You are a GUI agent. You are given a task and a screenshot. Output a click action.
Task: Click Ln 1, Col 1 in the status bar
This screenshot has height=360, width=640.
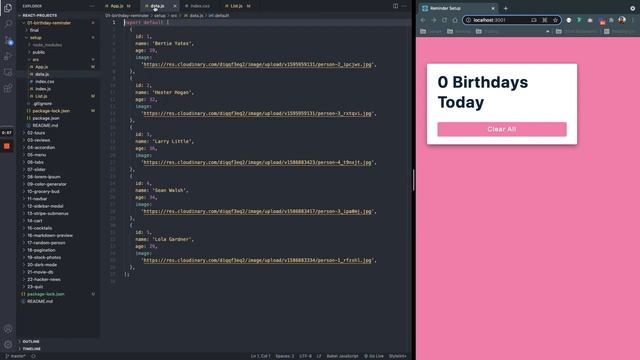(260, 356)
